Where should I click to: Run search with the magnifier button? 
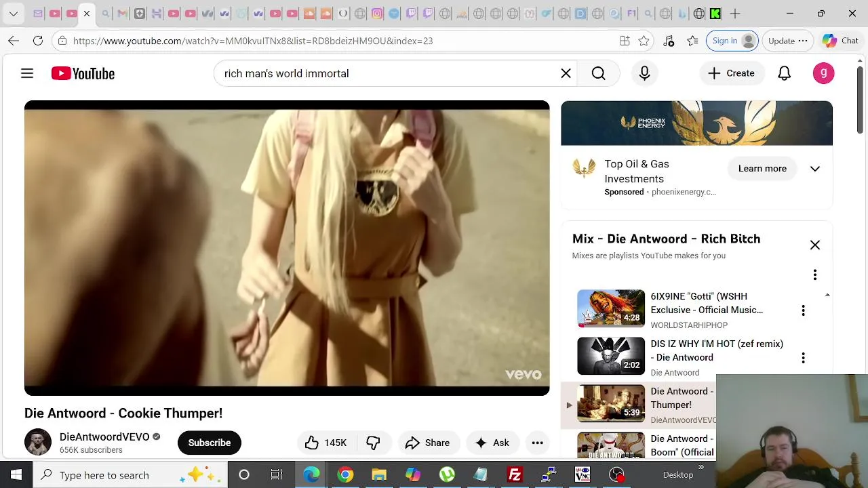click(598, 73)
